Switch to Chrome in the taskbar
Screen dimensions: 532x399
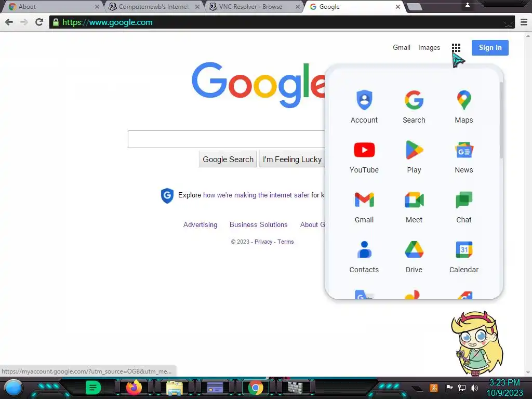(x=256, y=388)
